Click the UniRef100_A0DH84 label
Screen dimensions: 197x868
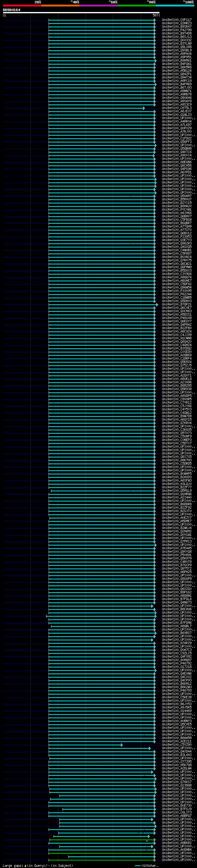(177, 850)
